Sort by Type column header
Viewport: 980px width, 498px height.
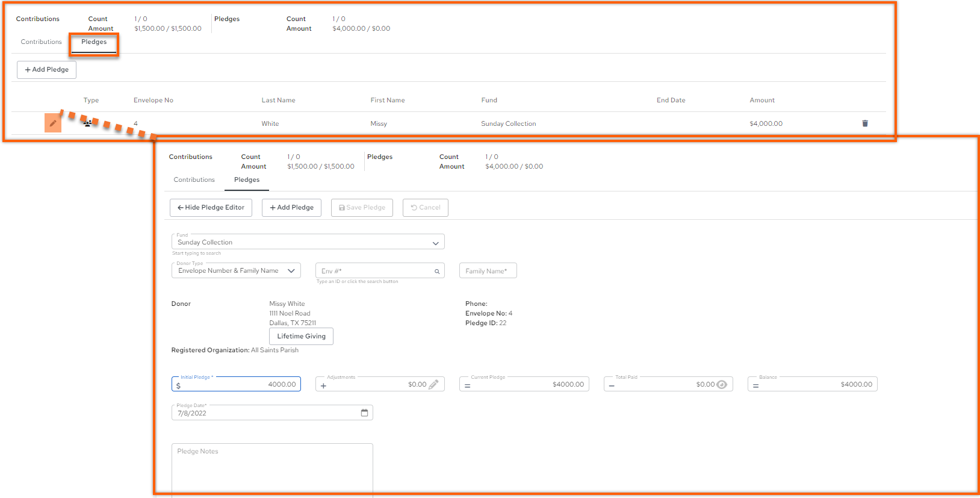point(91,100)
